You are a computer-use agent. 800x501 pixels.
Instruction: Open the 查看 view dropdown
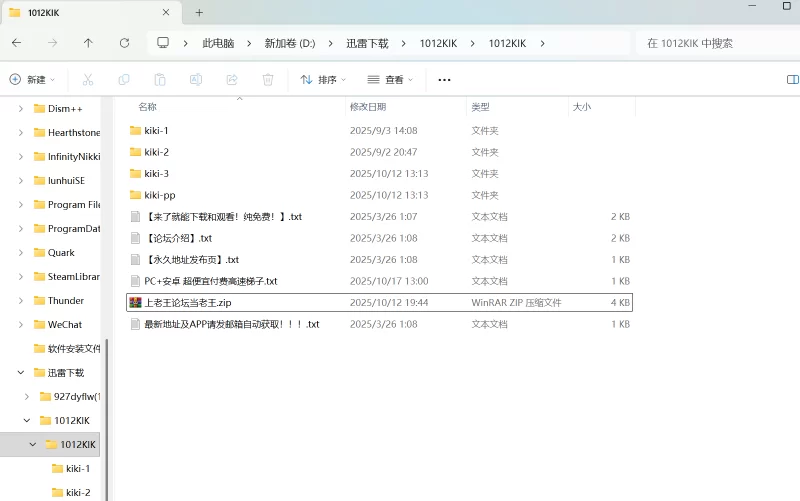click(x=391, y=79)
